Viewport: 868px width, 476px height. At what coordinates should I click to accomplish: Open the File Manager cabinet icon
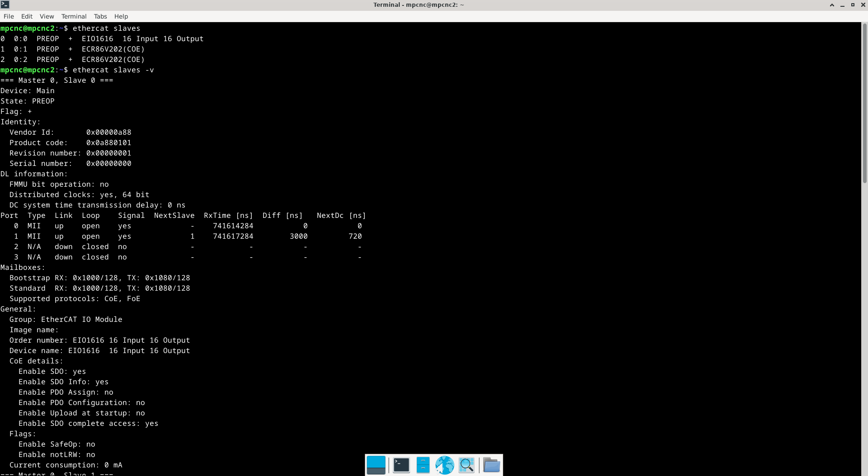pos(423,465)
